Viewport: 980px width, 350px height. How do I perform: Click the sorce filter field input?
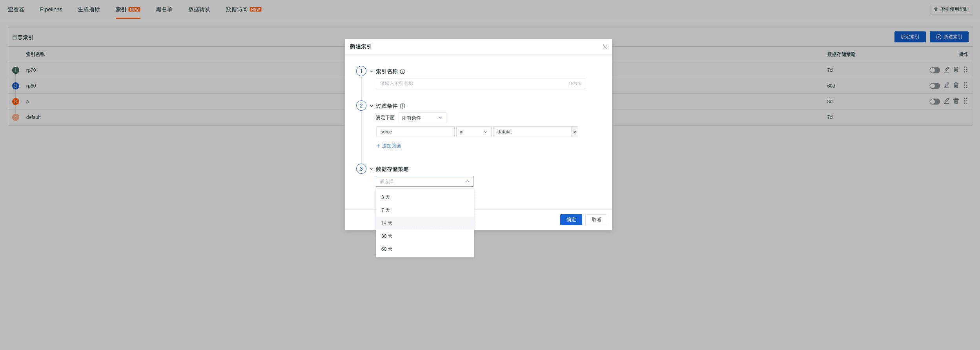[415, 132]
